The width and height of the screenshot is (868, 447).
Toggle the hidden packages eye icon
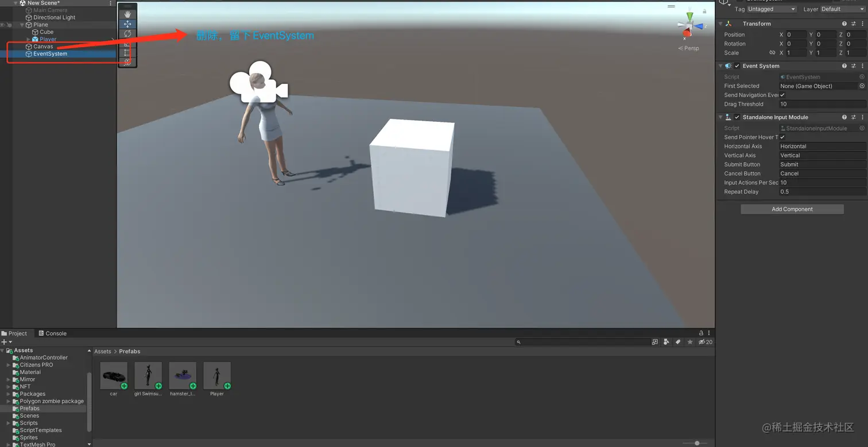point(705,342)
